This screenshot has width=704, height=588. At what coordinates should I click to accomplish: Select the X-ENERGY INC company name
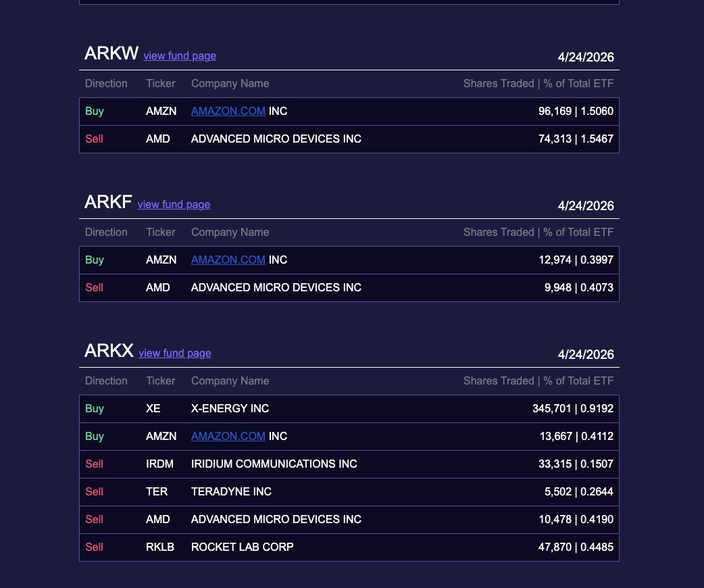pyautogui.click(x=230, y=409)
